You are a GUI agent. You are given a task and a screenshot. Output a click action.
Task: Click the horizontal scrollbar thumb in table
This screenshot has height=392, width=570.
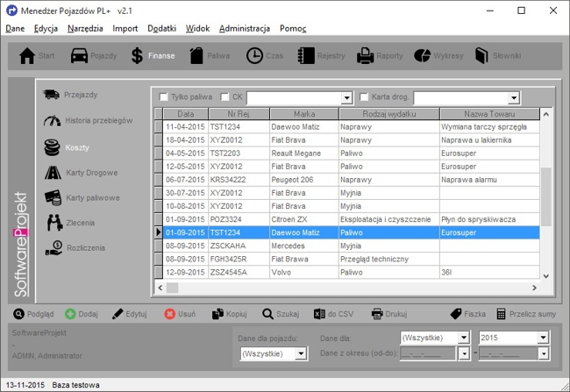coord(172,288)
